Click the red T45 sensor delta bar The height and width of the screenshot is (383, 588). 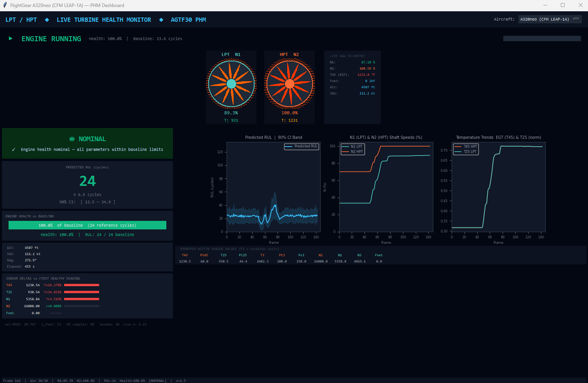coord(82,285)
